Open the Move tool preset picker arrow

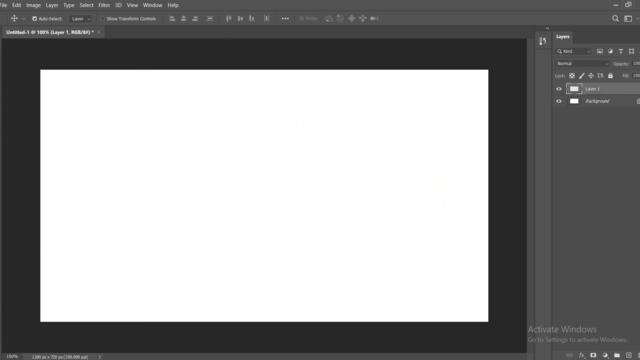click(23, 19)
